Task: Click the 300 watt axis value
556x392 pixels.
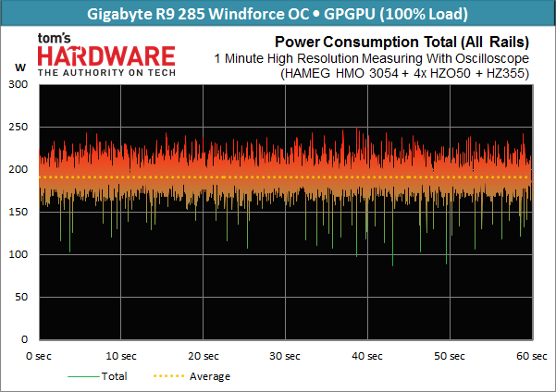Action: [x=19, y=84]
